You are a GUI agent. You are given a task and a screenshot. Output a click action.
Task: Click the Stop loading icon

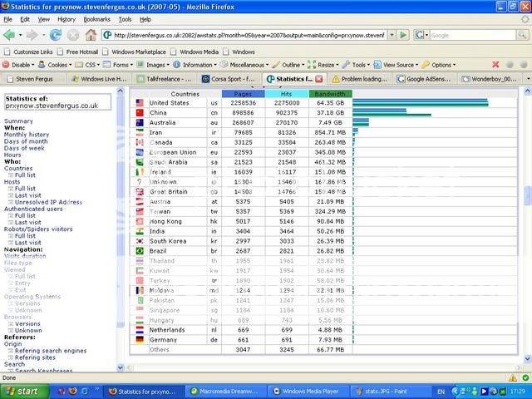[x=73, y=35]
